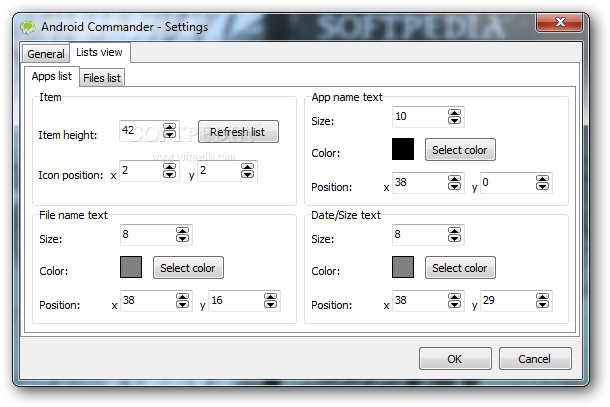
Task: Decrease File name position x value
Action: point(182,304)
